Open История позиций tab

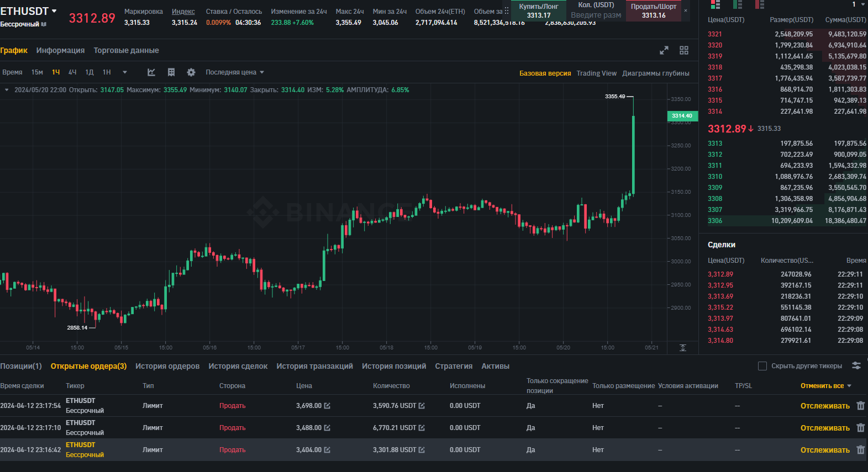point(394,366)
